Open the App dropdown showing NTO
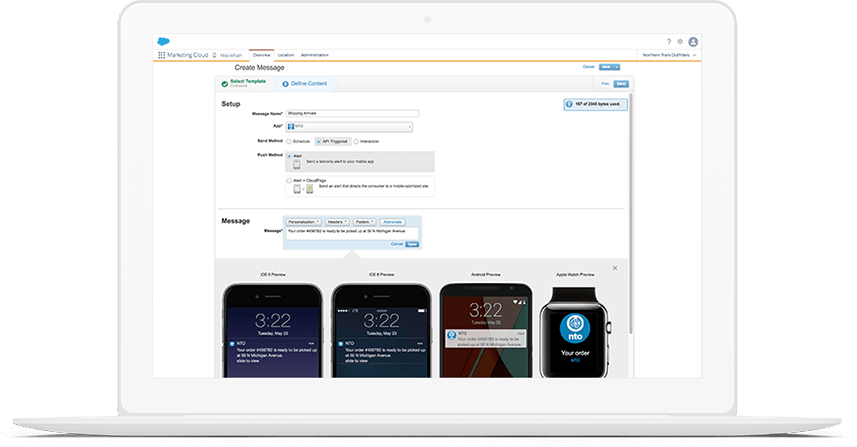The image size is (857, 447). tap(349, 126)
